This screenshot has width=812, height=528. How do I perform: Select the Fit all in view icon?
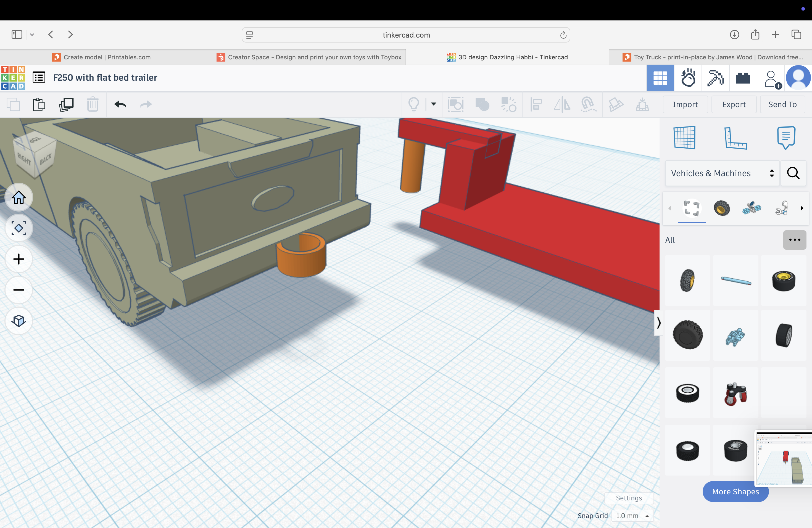click(x=19, y=228)
